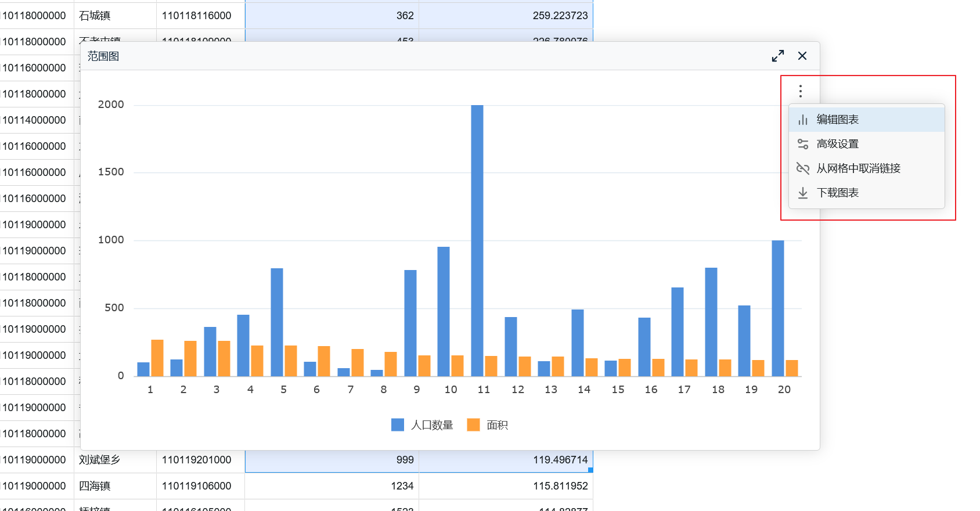Click the download icon beside 下载图表
980x511 pixels.
tap(803, 193)
